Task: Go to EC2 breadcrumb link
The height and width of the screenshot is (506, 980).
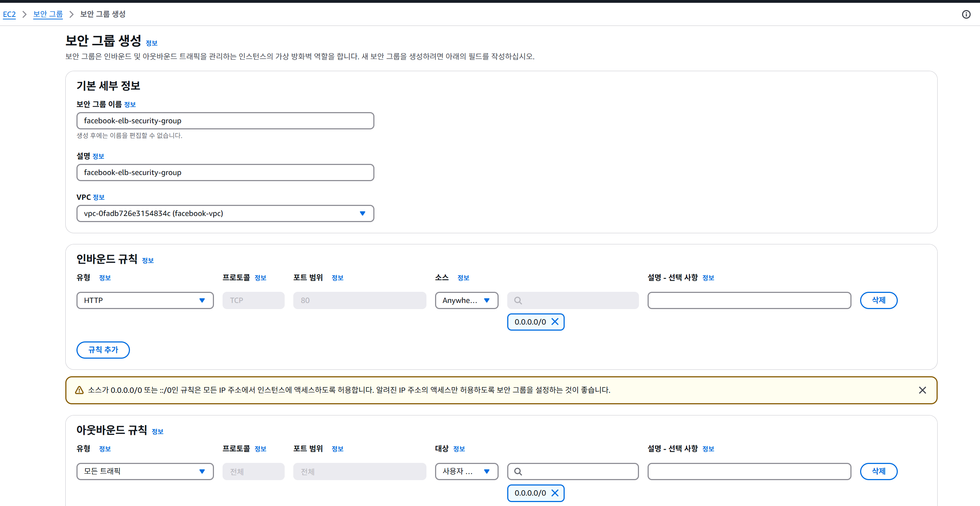Action: coord(9,14)
